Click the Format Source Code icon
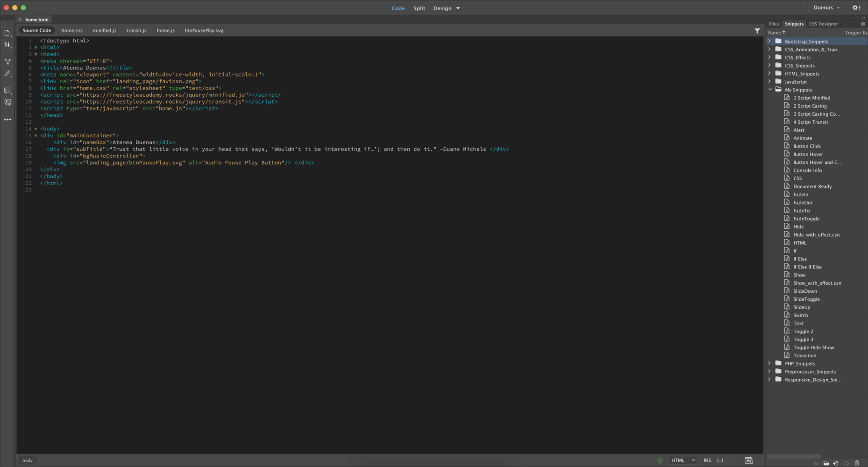The image size is (868, 467). [7, 73]
